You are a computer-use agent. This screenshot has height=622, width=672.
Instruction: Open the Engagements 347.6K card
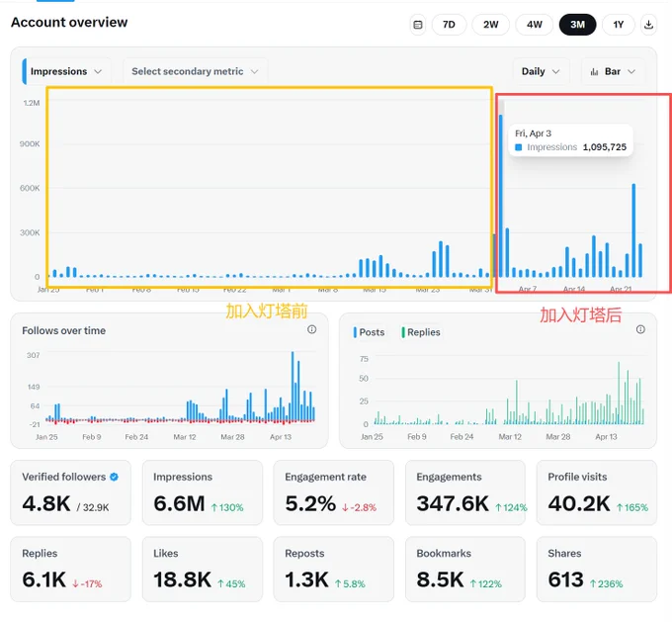[465, 492]
